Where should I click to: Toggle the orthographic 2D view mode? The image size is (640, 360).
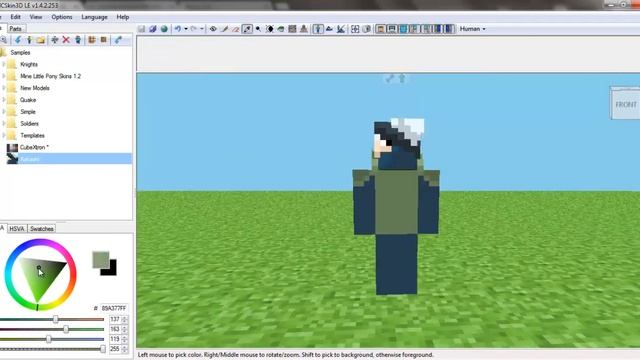click(x=329, y=29)
